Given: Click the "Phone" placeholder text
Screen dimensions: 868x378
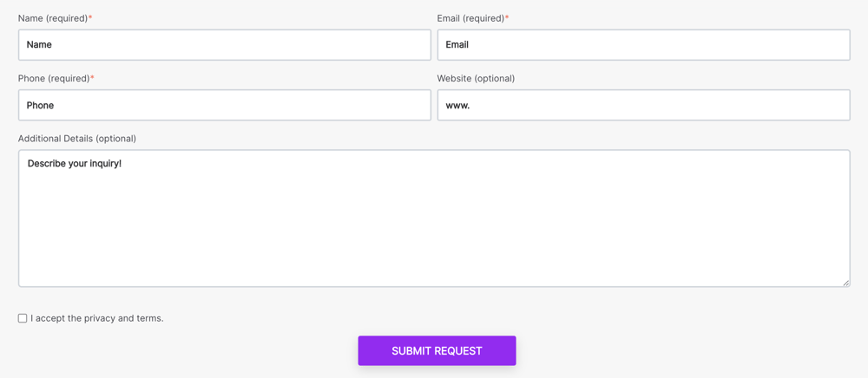Looking at the screenshot, I should [40, 106].
